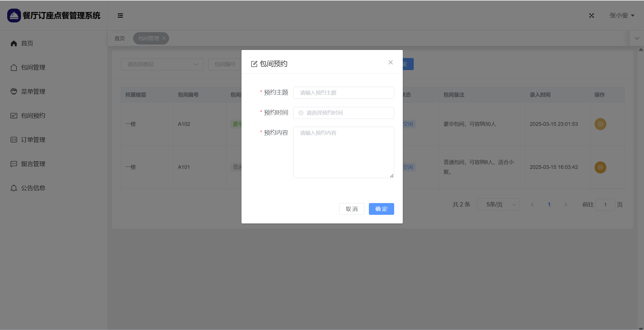
Task: Open 订单管理 in the sidebar menu
Action: (x=33, y=140)
